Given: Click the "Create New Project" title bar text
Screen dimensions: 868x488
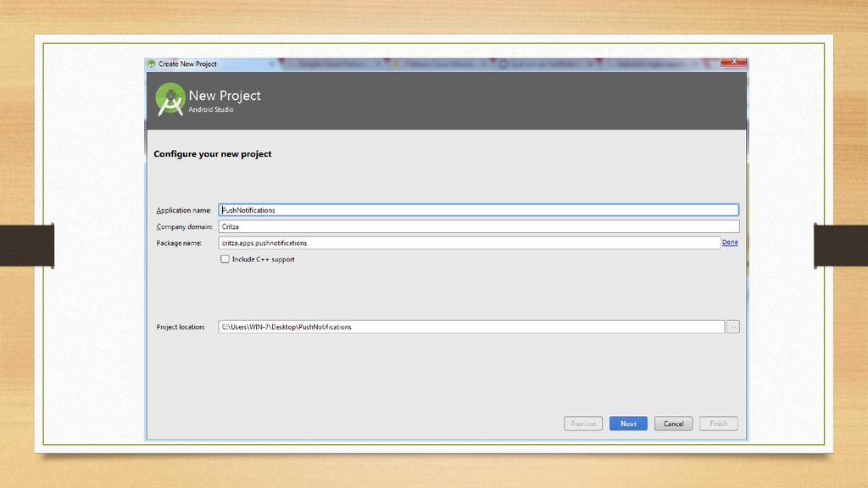Looking at the screenshot, I should [187, 64].
